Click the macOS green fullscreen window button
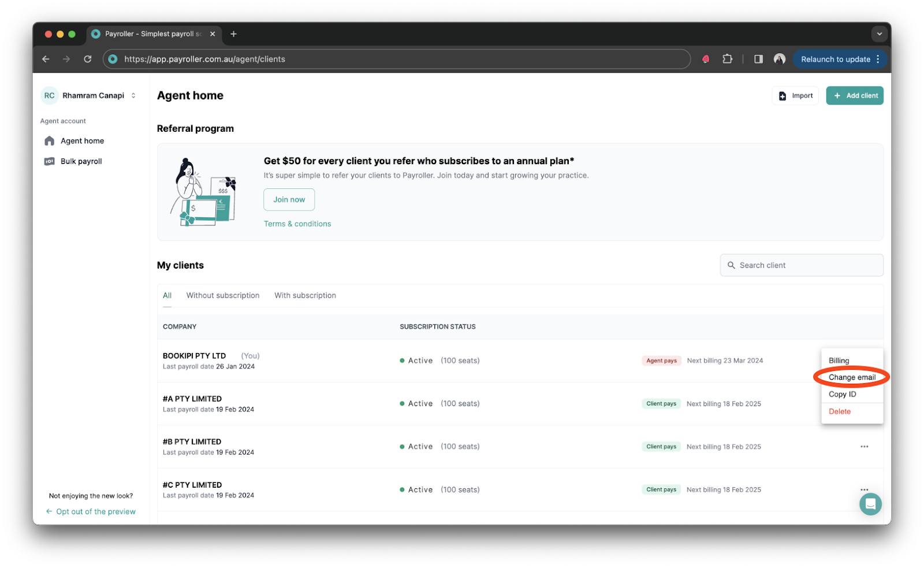 click(72, 34)
